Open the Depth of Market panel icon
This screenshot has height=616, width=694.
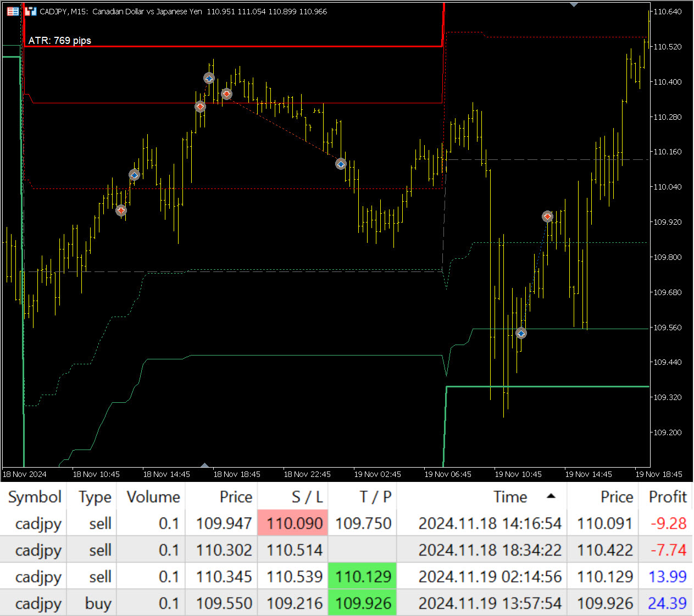[13, 11]
